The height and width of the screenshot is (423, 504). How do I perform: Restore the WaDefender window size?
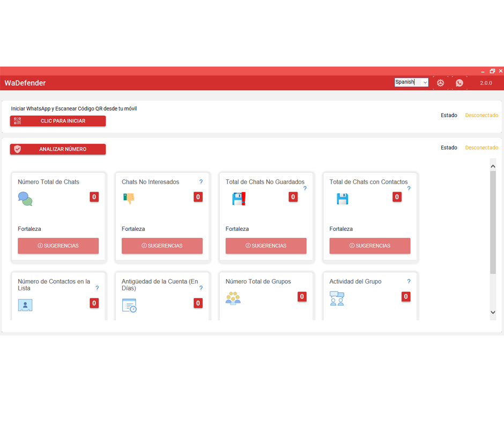click(x=492, y=71)
